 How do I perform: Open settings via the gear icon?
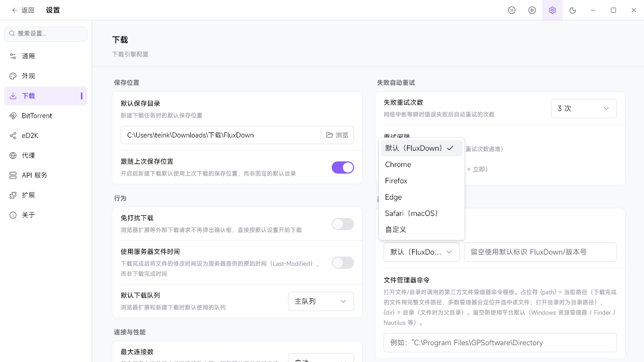pos(552,10)
